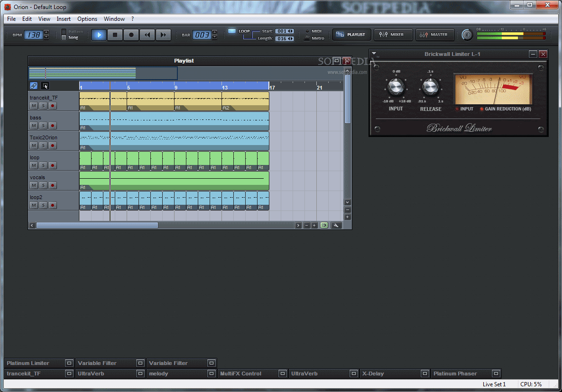Mute the trancekit_TF track
Image resolution: width=562 pixels, height=392 pixels.
(34, 106)
